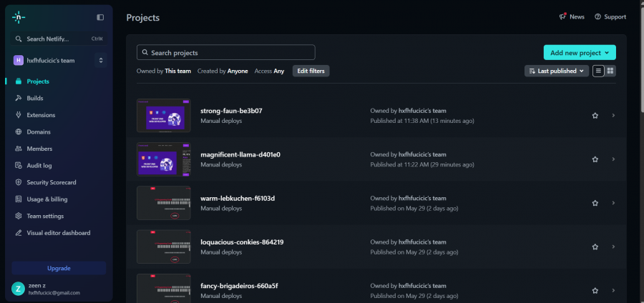Click the loquacious-conkies-864219 thumbnail preview
This screenshot has width=644, height=303.
163,247
